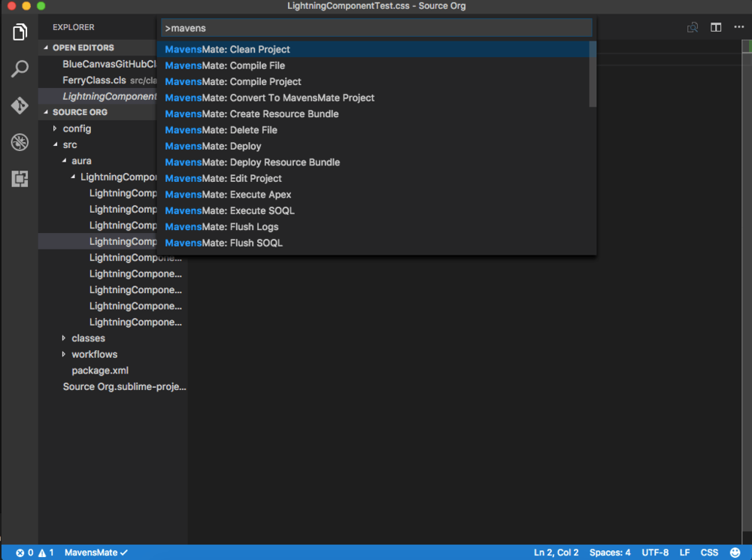The image size is (752, 560).
Task: Collapse the LightningCompon... folder under aura
Action: tap(73, 177)
